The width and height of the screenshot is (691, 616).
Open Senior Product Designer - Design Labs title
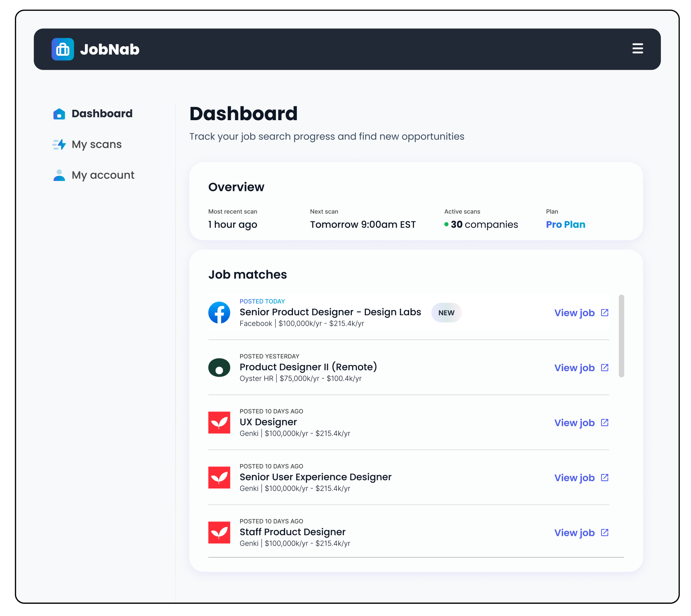pyautogui.click(x=330, y=312)
